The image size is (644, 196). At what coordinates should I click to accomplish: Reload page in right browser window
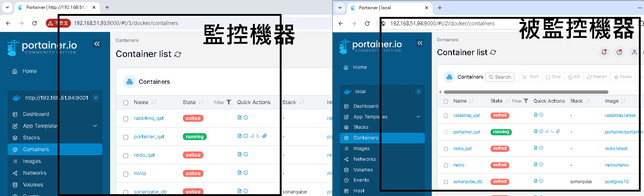pos(367,24)
